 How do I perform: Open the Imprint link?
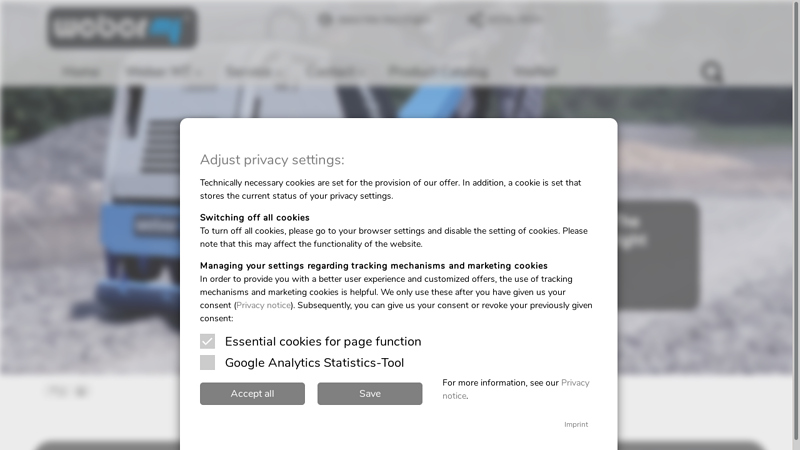point(576,424)
